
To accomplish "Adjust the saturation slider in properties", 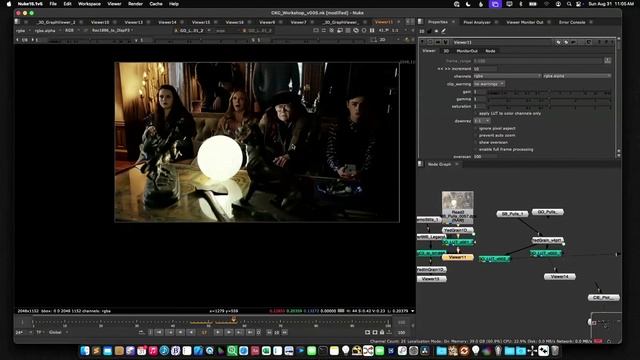I will [549, 107].
